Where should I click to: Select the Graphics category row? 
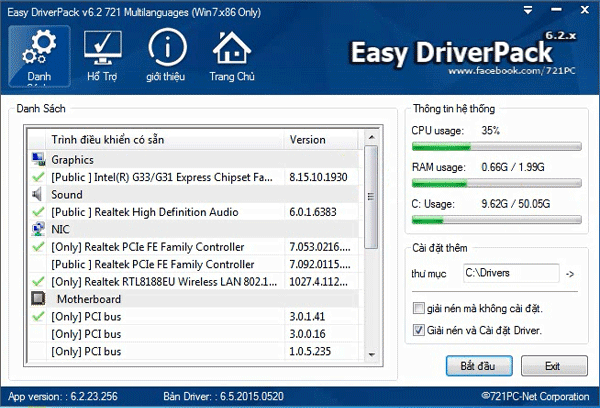[194, 160]
